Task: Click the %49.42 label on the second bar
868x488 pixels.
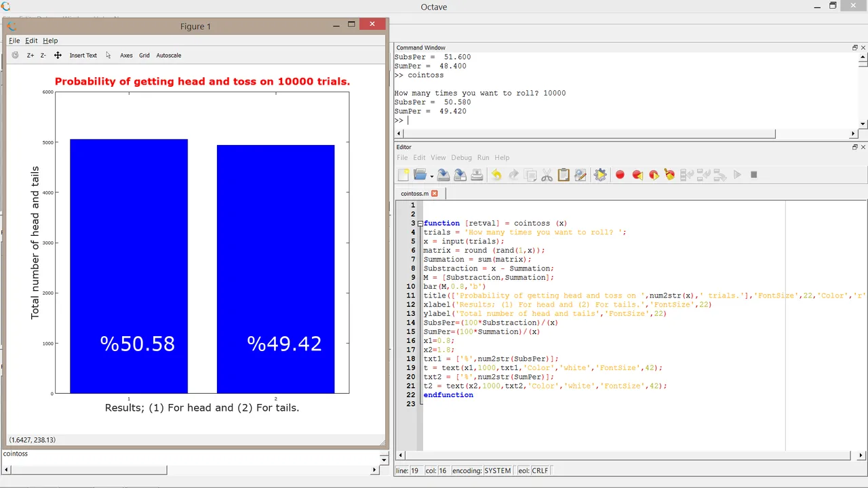Action: 284,344
